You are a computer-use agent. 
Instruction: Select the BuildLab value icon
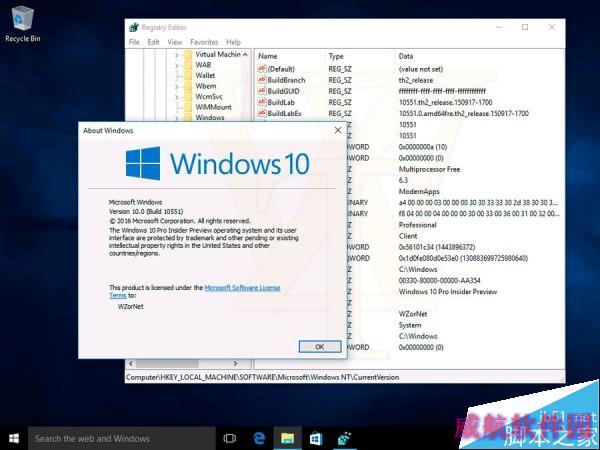click(x=262, y=102)
